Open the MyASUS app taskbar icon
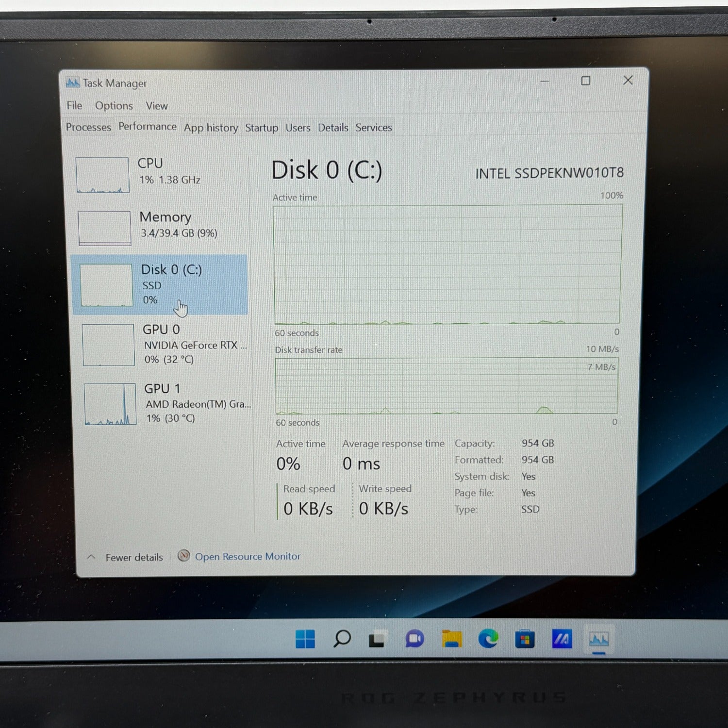The height and width of the screenshot is (728, 728). coord(562,640)
